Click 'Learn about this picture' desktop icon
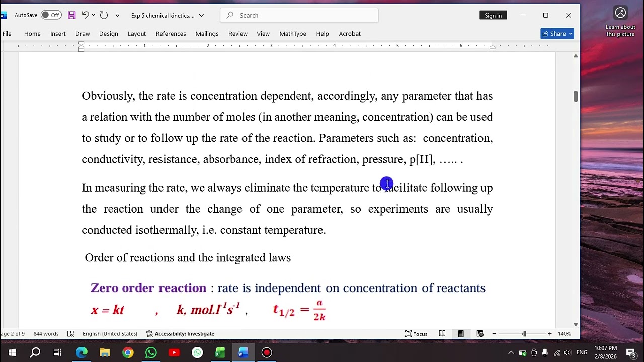 point(620,22)
